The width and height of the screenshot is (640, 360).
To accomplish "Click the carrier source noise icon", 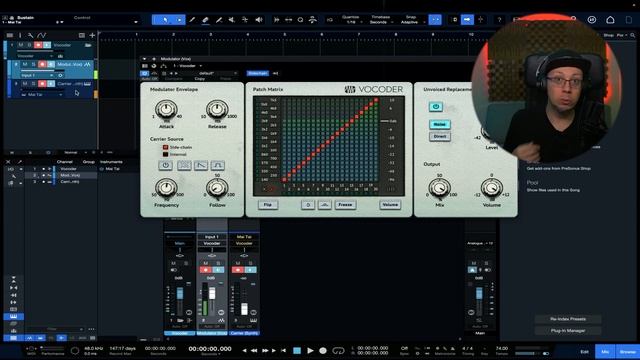I will pyautogui.click(x=184, y=165).
